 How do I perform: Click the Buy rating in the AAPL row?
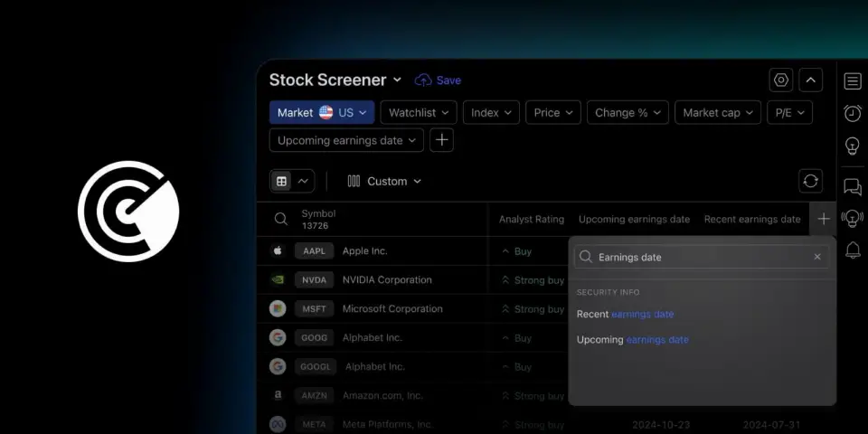(x=516, y=250)
